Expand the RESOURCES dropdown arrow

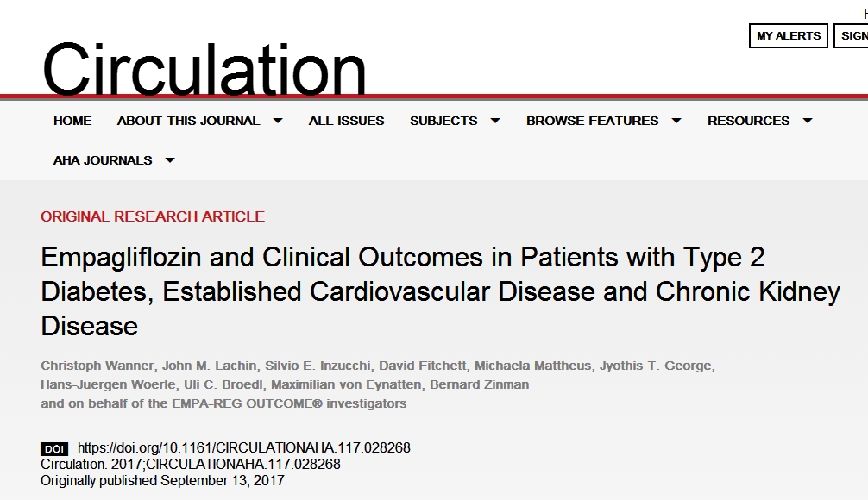(808, 121)
